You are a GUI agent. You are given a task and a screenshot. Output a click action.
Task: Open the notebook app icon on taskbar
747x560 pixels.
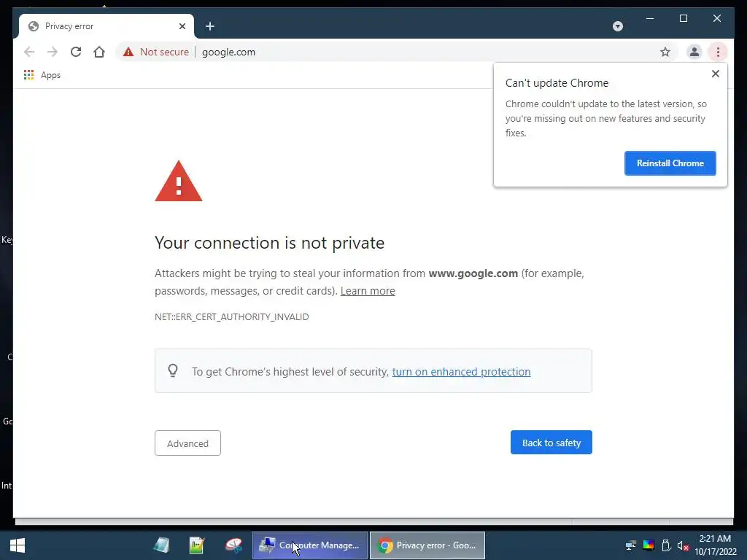[x=161, y=545]
